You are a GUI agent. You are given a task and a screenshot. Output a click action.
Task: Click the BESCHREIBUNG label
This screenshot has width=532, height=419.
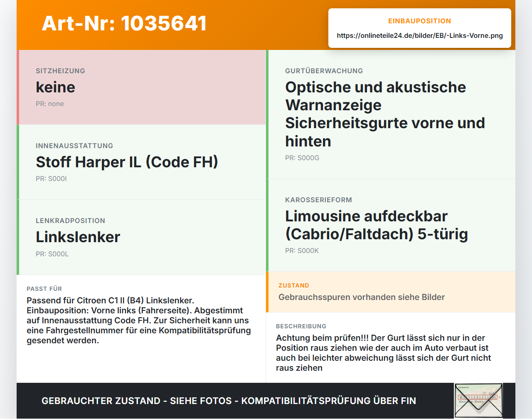pyautogui.click(x=301, y=326)
